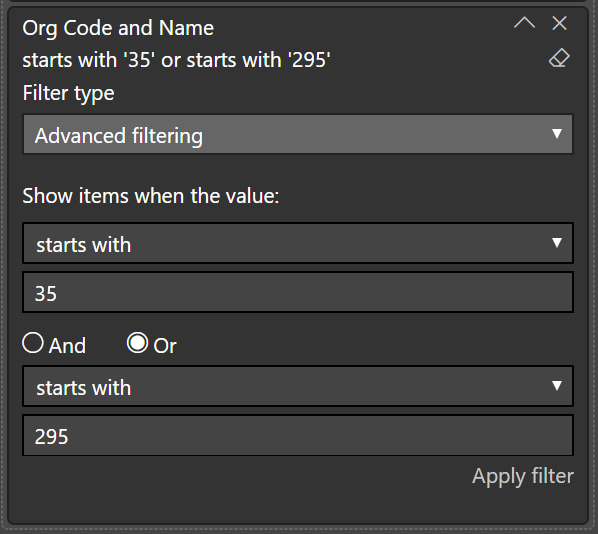Click the arrow of the second condition dropdown
The image size is (598, 534).
pyautogui.click(x=557, y=386)
